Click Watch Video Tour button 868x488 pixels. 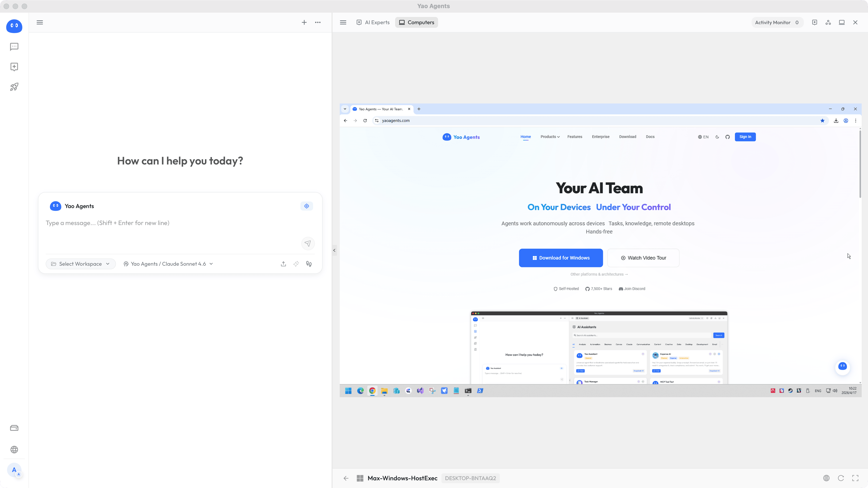pos(643,258)
